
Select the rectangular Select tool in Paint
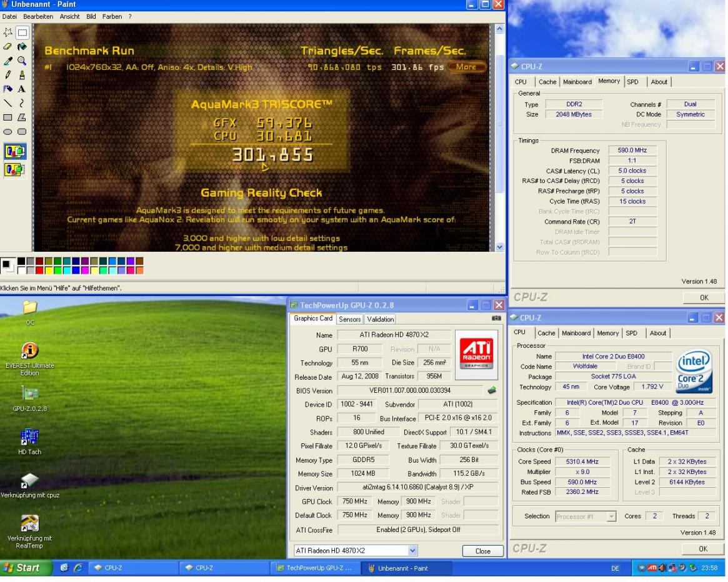[x=22, y=32]
